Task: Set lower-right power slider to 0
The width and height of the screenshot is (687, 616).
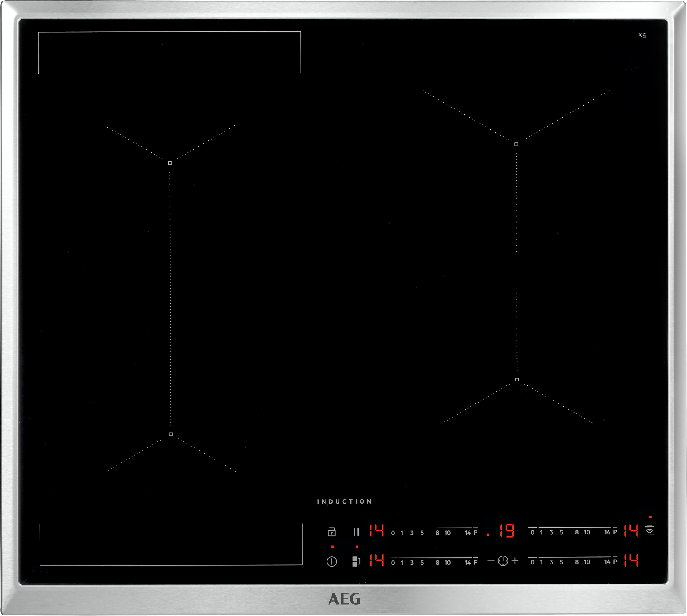Action: [532, 562]
